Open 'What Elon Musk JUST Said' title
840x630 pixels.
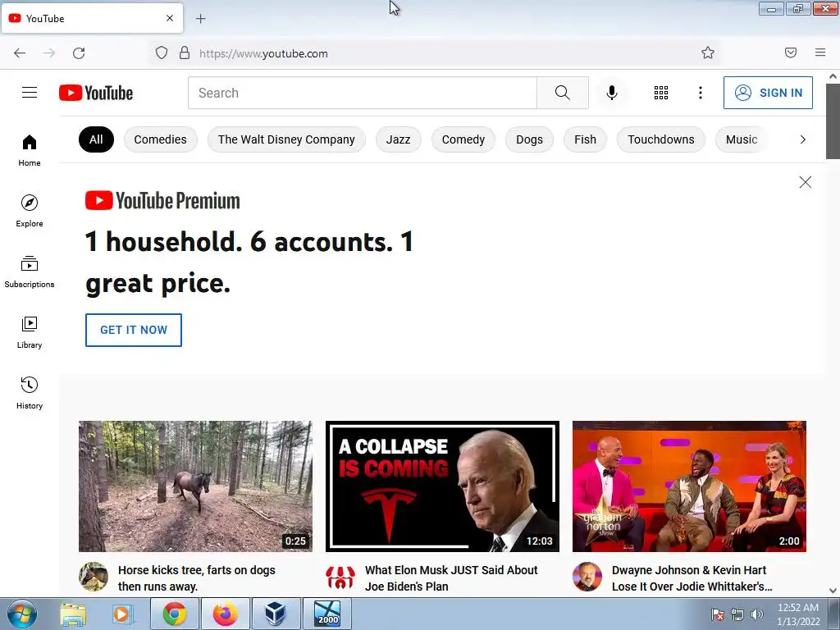[x=451, y=578]
